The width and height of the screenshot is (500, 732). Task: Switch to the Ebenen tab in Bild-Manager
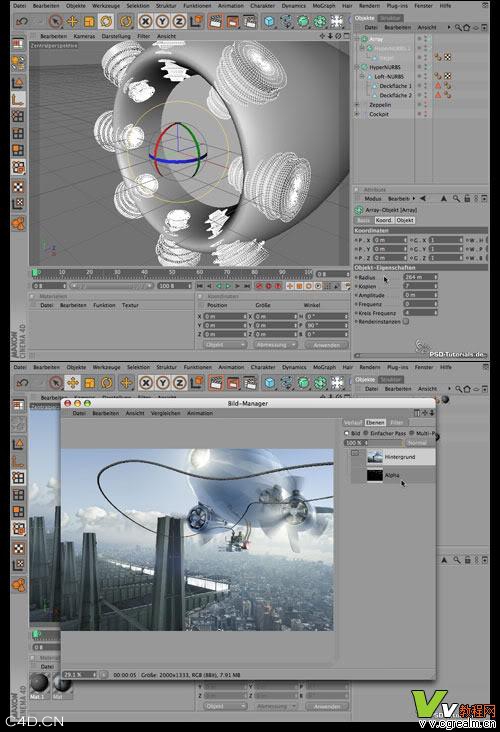pos(375,422)
